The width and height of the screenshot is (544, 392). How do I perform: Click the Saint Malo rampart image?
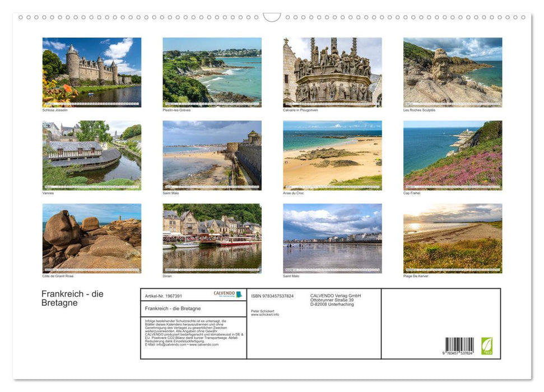pos(212,155)
